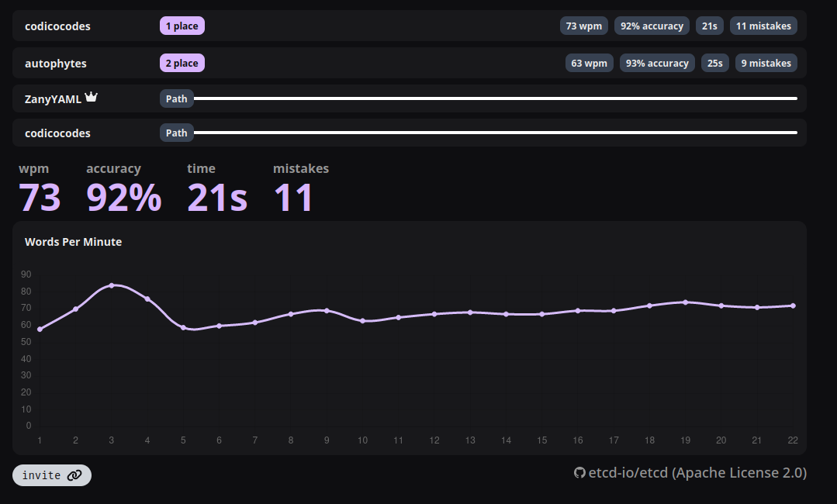Click the Path badge in the bottom codicocodes row
Screen dimensions: 837x504
tap(176, 133)
